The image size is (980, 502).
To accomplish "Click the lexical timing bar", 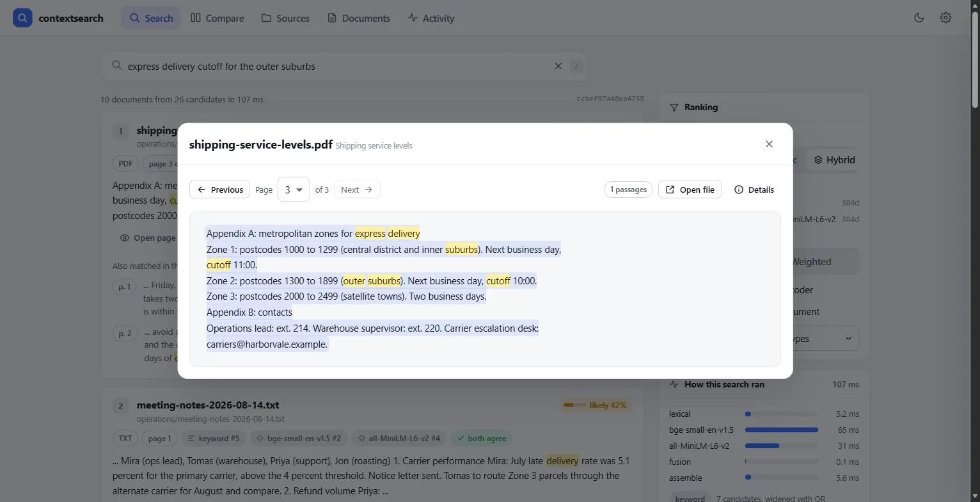I will [x=782, y=414].
